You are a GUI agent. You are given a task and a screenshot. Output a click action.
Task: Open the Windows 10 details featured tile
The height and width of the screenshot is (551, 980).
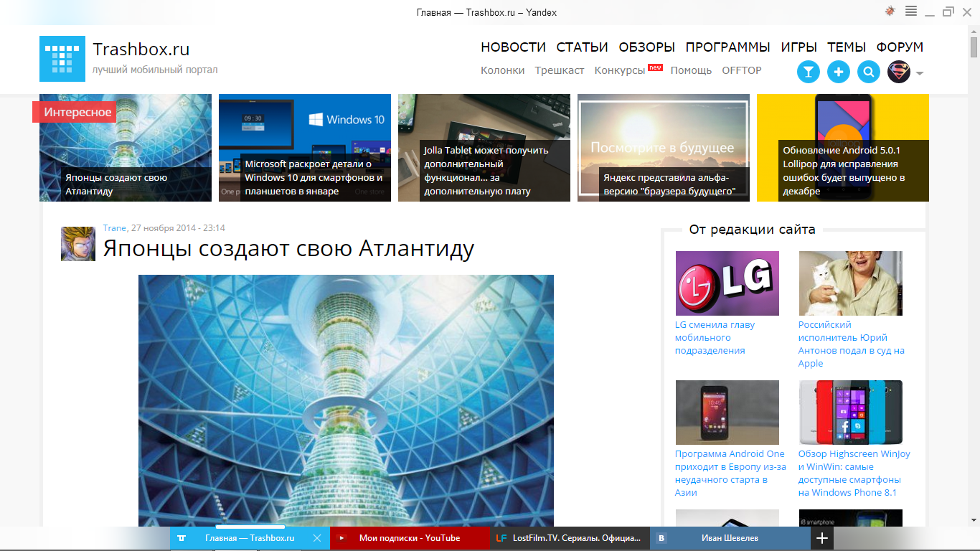point(305,148)
